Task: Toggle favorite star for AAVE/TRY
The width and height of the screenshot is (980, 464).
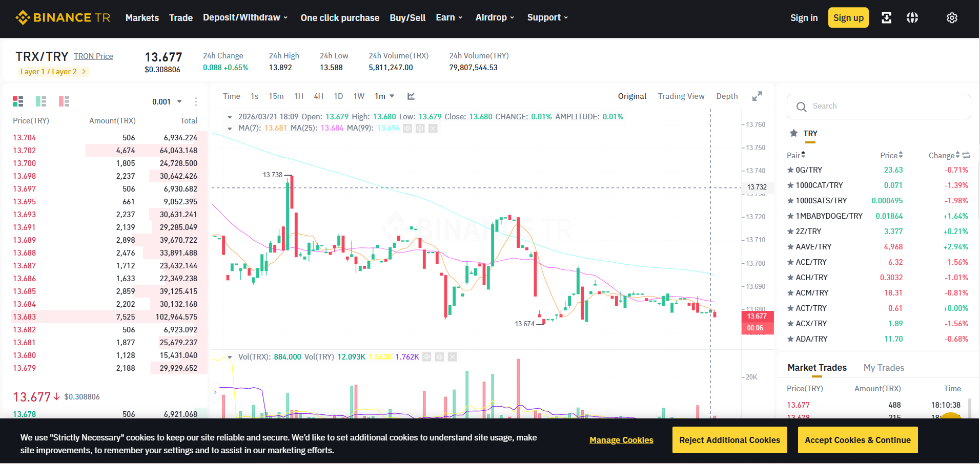Action: click(x=790, y=247)
